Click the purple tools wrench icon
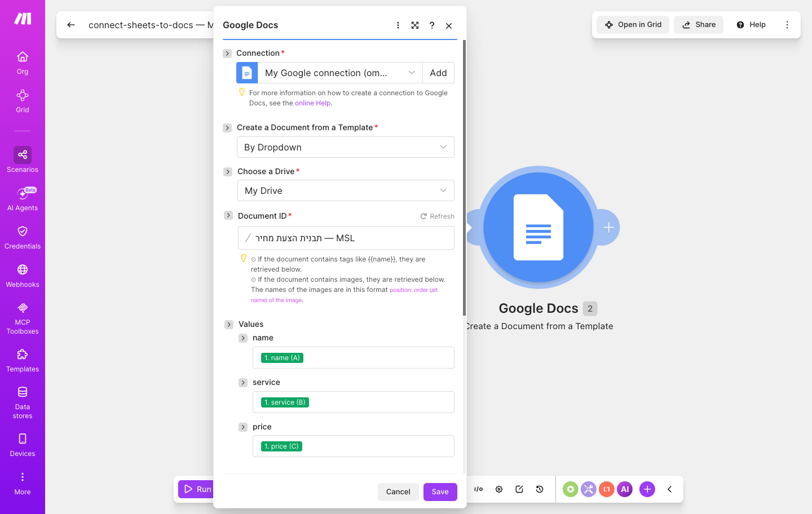Image resolution: width=812 pixels, height=514 pixels. tap(589, 489)
